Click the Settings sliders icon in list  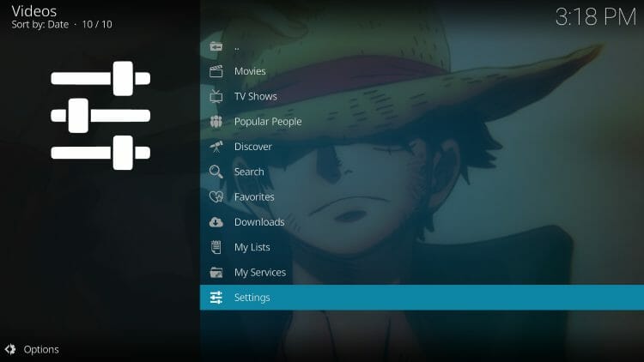point(216,298)
